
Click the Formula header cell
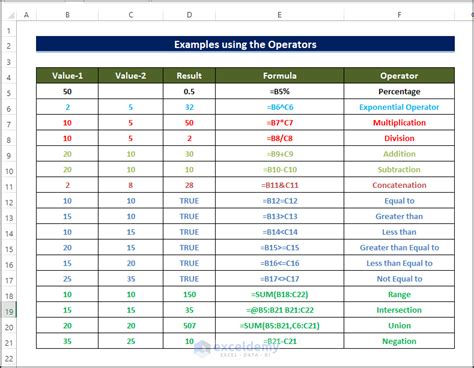click(x=279, y=76)
